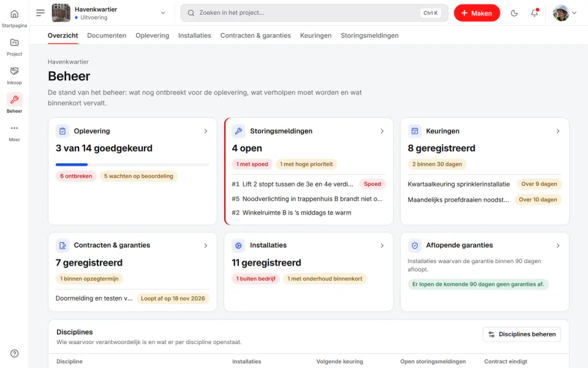Click the 1 met spoed badge
This screenshot has height=368, width=588.
(252, 164)
